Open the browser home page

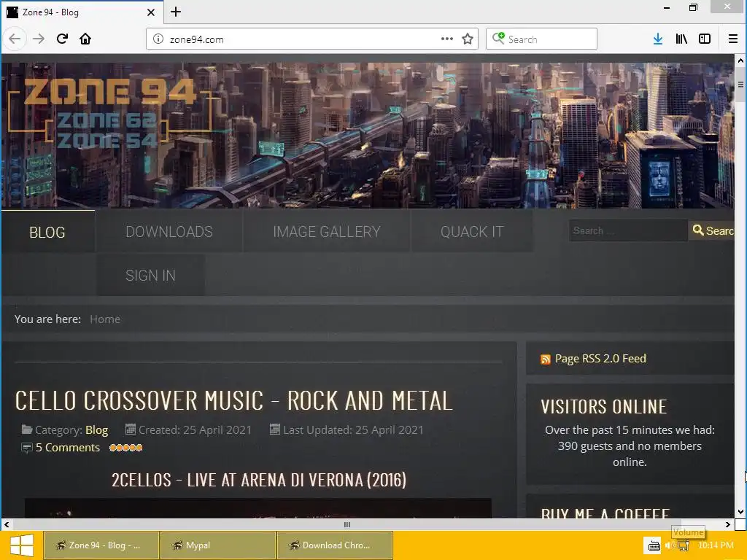pos(85,39)
